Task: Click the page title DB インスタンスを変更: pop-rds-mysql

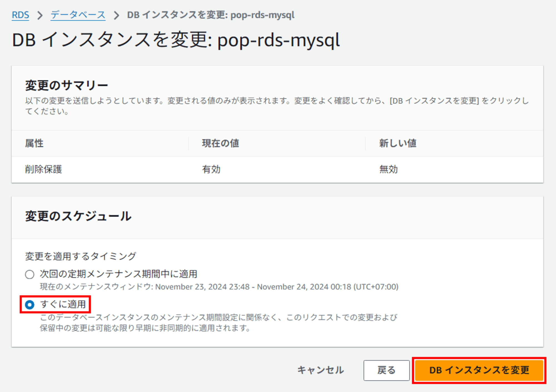Action: 176,40
